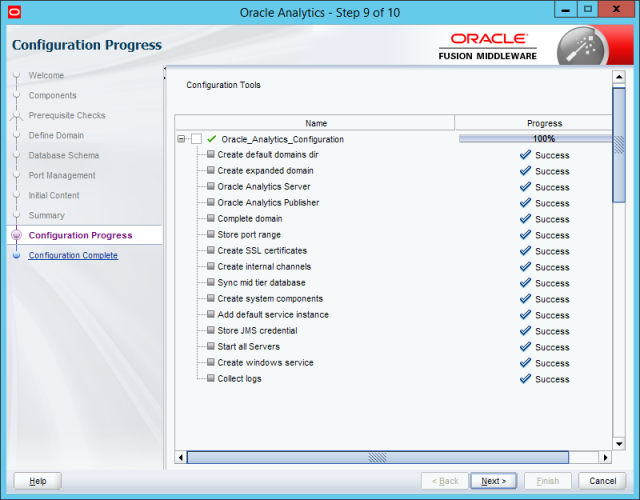Click the small square icon before Oracle Analytics Server
The height and width of the screenshot is (500, 640).
click(x=211, y=186)
